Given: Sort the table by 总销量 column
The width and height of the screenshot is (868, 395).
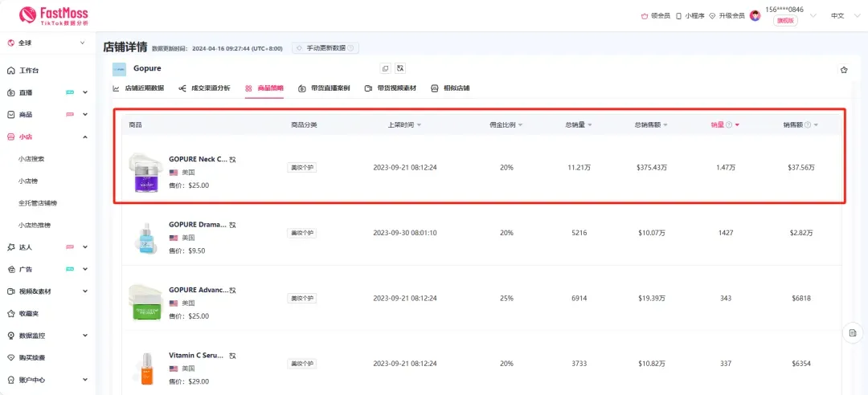Looking at the screenshot, I should [579, 125].
